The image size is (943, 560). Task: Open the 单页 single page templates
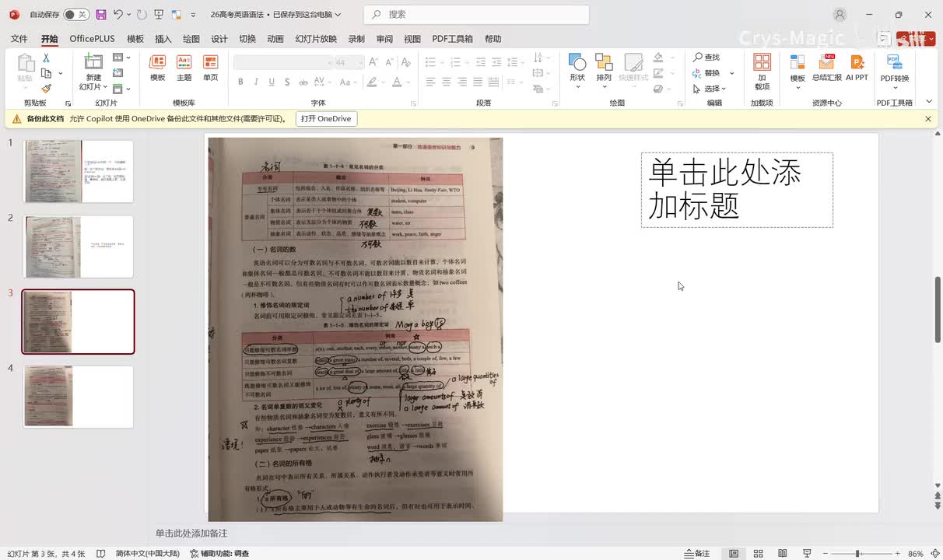[211, 68]
